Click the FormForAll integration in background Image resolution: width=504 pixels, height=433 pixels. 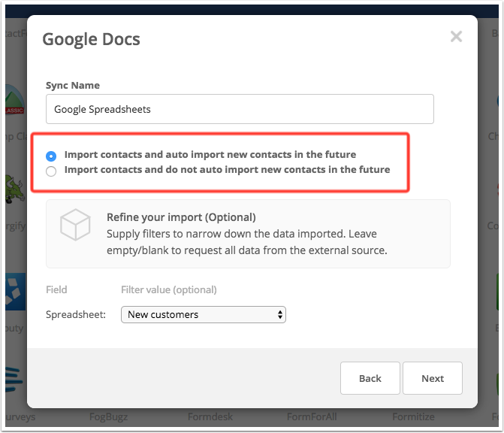312,417
